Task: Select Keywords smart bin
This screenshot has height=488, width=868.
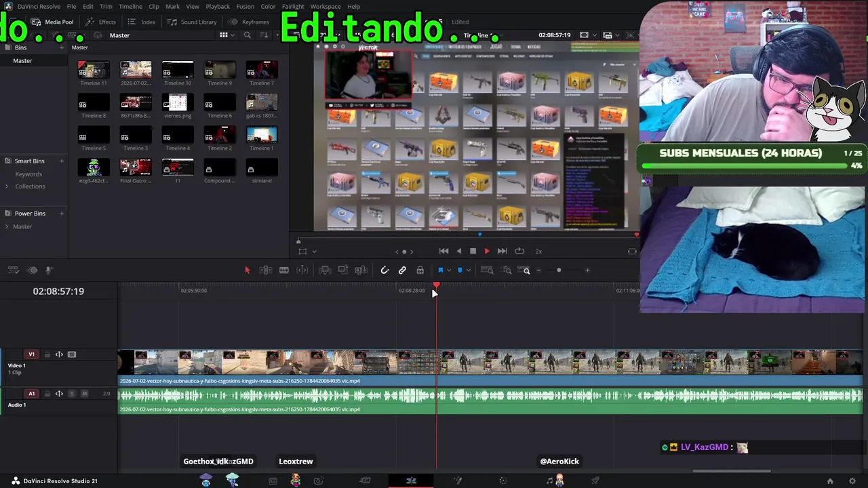Action: pos(28,174)
